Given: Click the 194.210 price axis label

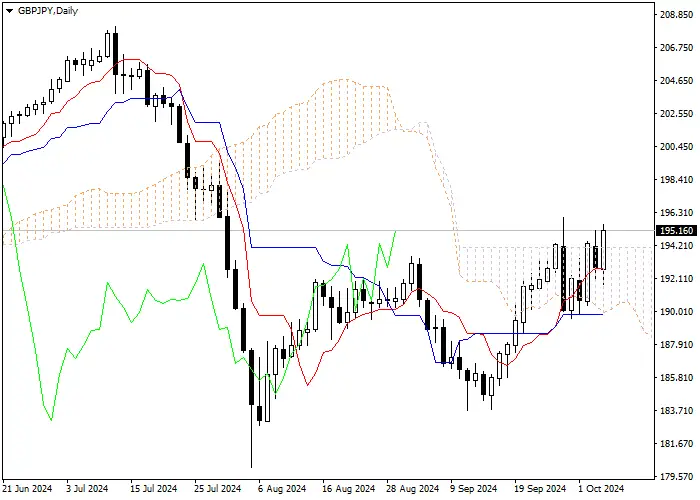Looking at the screenshot, I should tap(676, 246).
